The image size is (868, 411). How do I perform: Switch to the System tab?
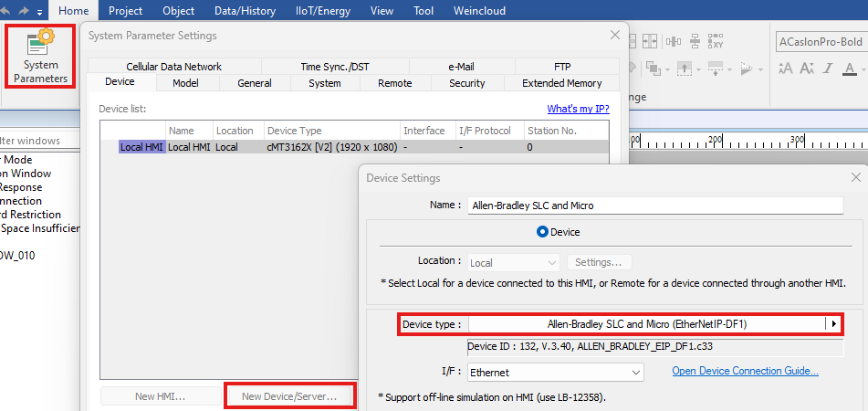tap(325, 83)
